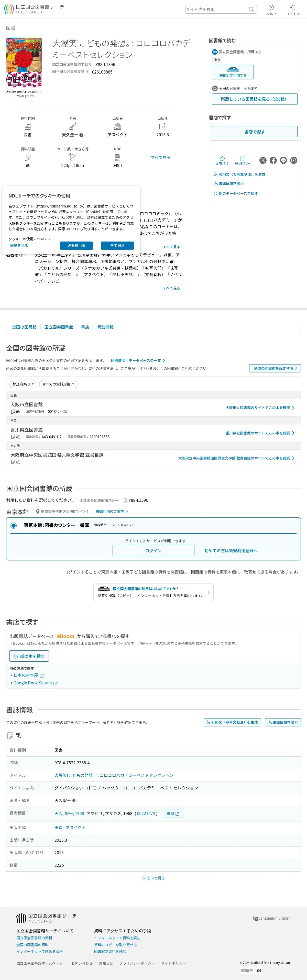
Task: Expand もっと見る in bibliographic info
Action: [153, 878]
